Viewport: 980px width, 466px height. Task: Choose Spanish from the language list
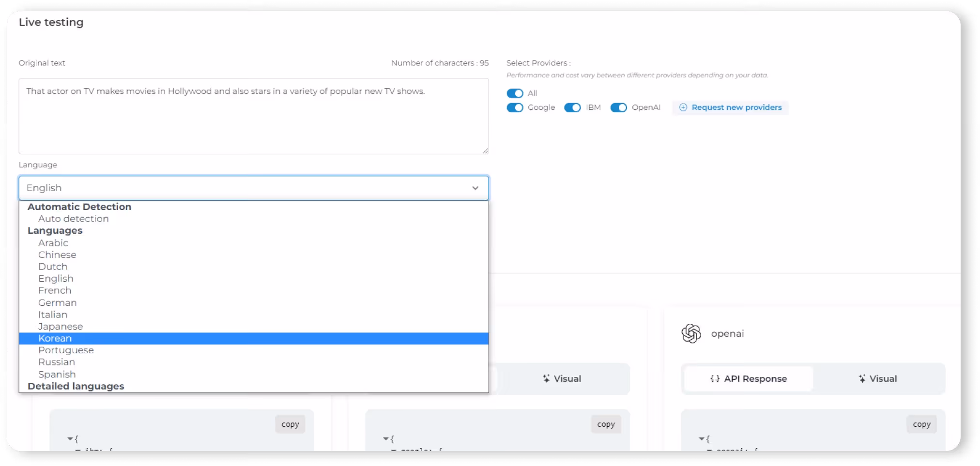click(x=254, y=374)
